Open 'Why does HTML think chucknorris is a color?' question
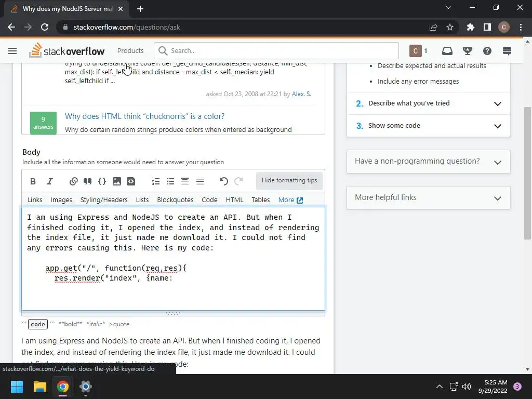This screenshot has height=399, width=532. [144, 116]
